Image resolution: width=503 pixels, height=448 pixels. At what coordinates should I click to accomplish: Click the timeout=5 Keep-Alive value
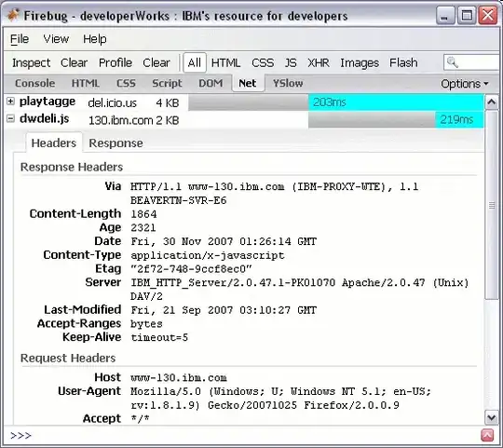(159, 338)
